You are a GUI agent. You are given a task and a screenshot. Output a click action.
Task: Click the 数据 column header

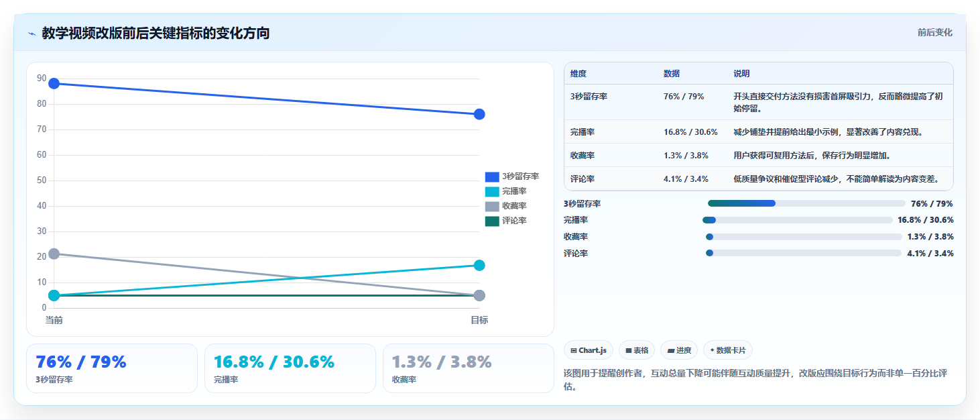[672, 74]
